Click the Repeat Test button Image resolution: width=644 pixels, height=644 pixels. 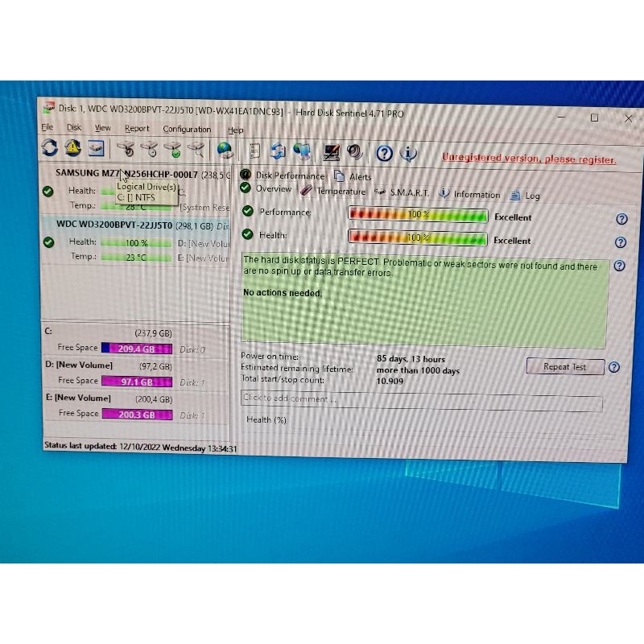pyautogui.click(x=565, y=366)
